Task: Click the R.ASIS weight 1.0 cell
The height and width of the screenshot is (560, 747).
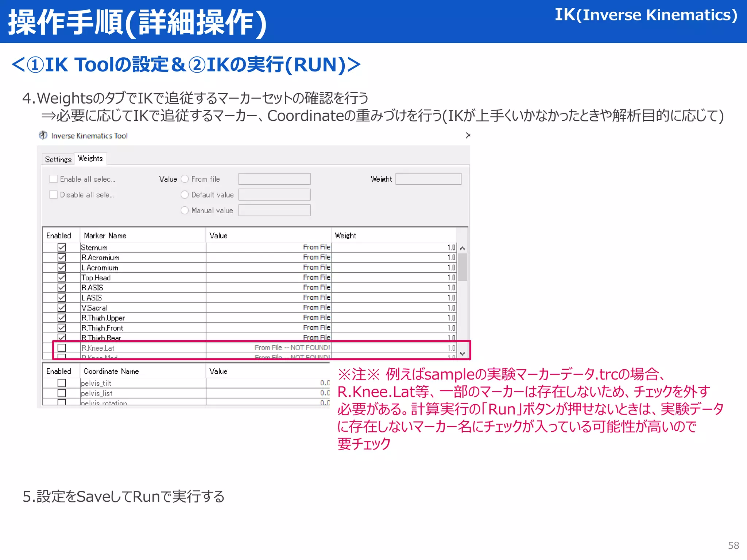Action: pos(394,287)
